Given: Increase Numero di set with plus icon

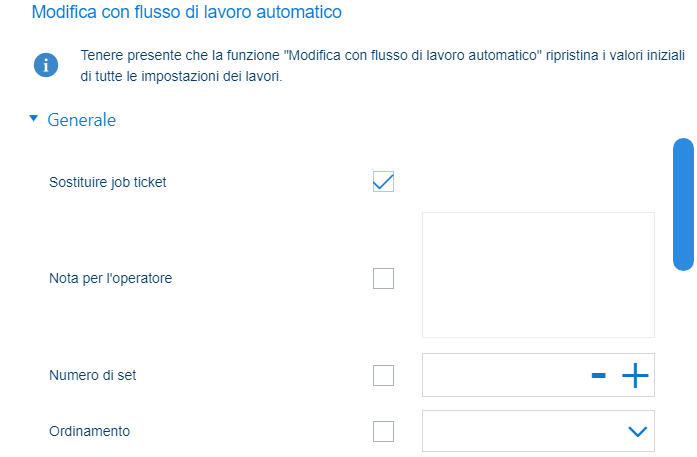Looking at the screenshot, I should coord(635,376).
